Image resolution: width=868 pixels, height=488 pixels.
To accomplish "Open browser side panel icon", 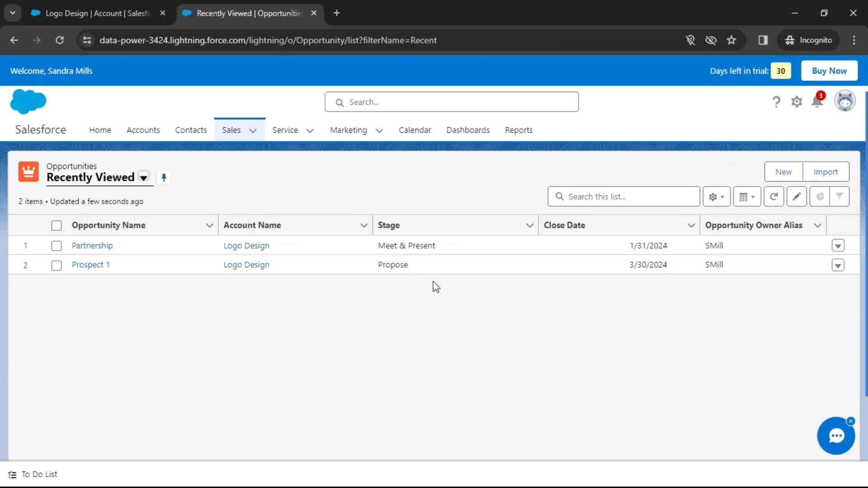I will tap(763, 40).
